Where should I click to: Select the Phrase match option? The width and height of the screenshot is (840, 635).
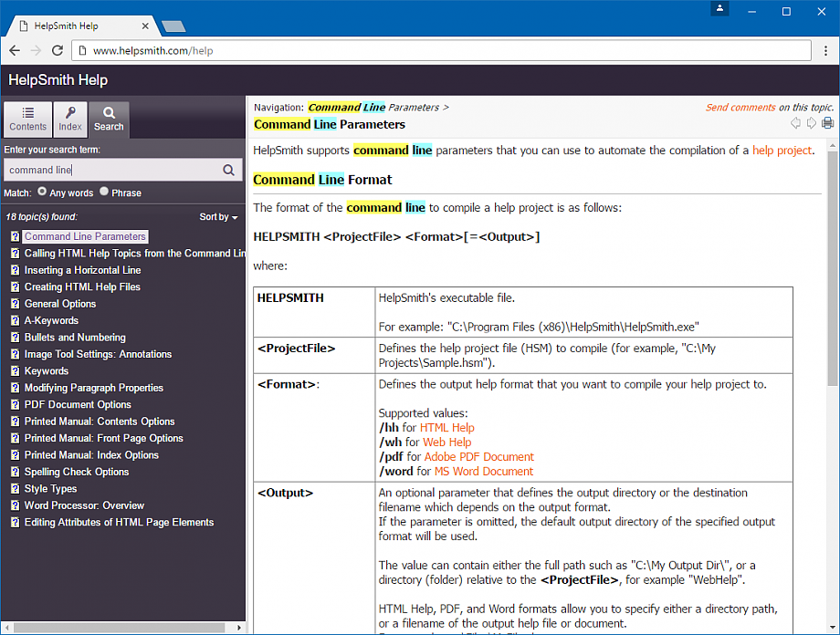pyautogui.click(x=104, y=193)
